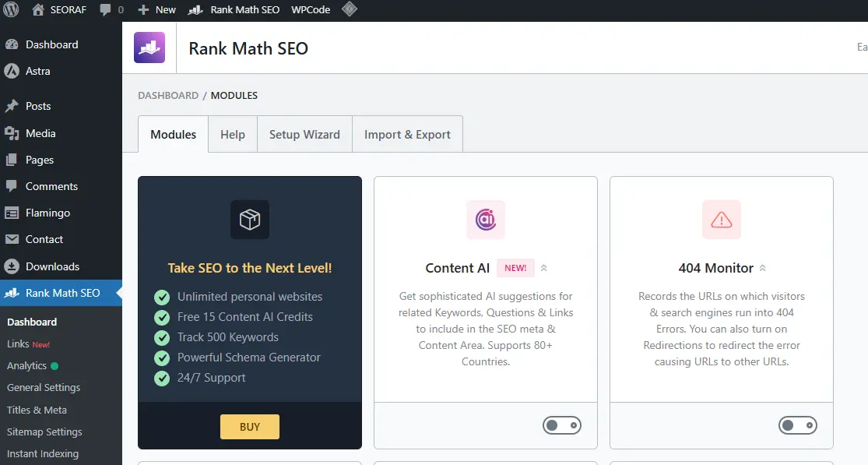Open Dashboard under Rank Math SEO
Image resolution: width=868 pixels, height=465 pixels.
tap(32, 322)
